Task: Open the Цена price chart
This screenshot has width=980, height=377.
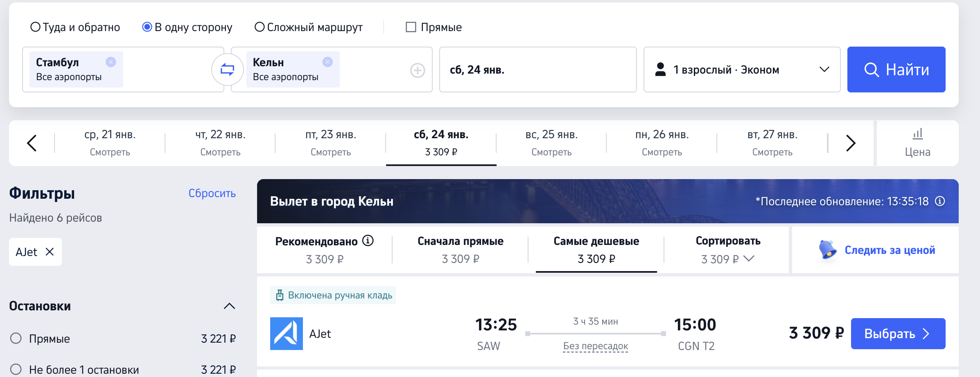Action: point(917,143)
